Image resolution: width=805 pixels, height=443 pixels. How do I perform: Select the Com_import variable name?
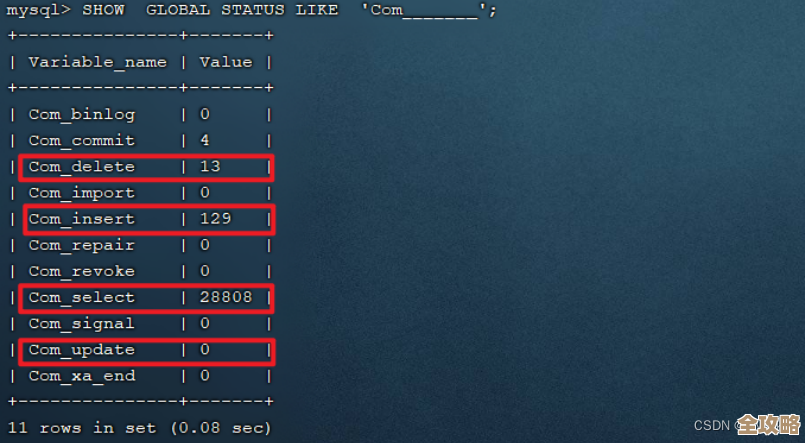point(81,193)
